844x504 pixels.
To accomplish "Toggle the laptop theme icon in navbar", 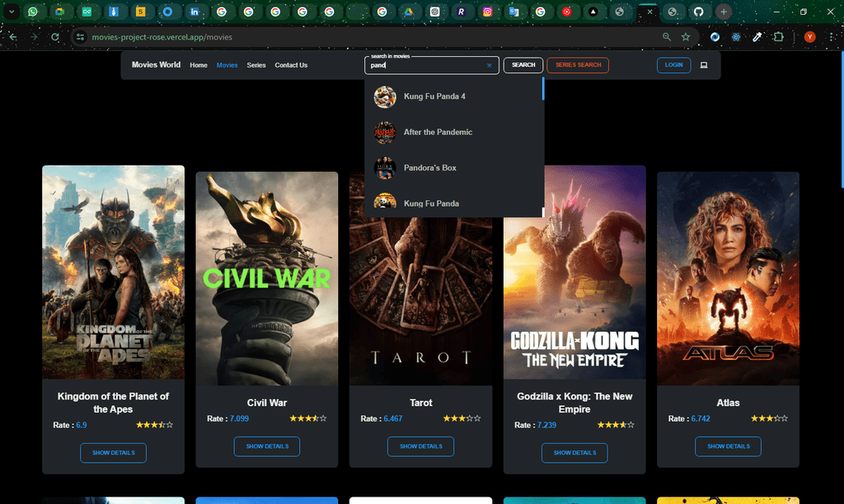I will pyautogui.click(x=704, y=65).
